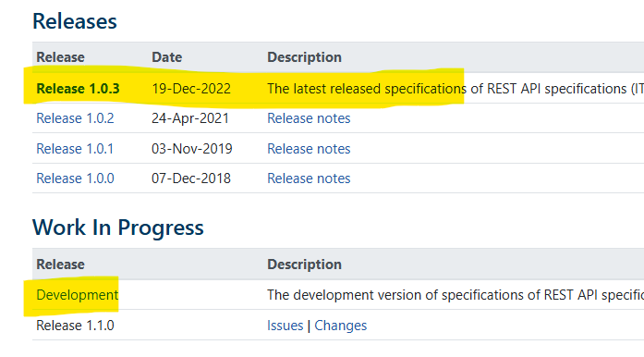Image resolution: width=644 pixels, height=357 pixels.
Task: Click the Work In Progress heading
Action: coord(118,228)
